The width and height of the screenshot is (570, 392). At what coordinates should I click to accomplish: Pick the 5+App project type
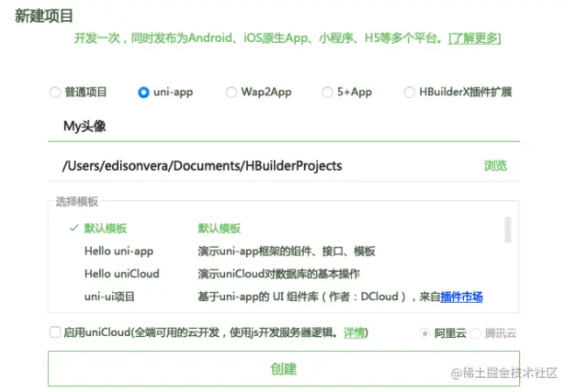327,92
